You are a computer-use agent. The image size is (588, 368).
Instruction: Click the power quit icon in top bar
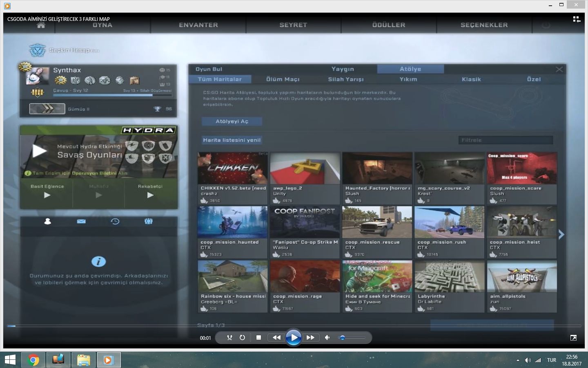(x=546, y=25)
